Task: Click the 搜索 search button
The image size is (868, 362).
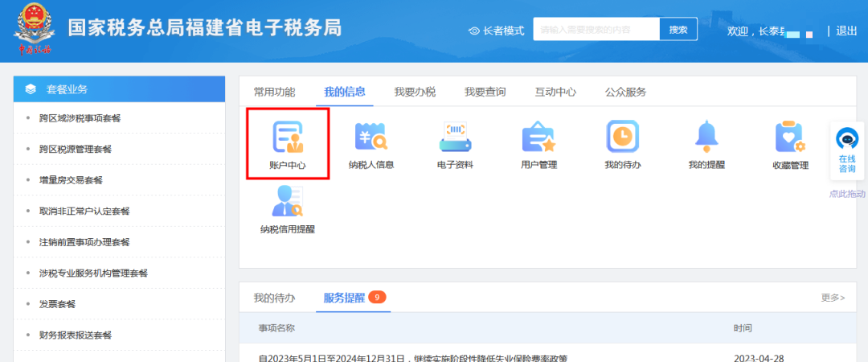Action: (x=678, y=30)
